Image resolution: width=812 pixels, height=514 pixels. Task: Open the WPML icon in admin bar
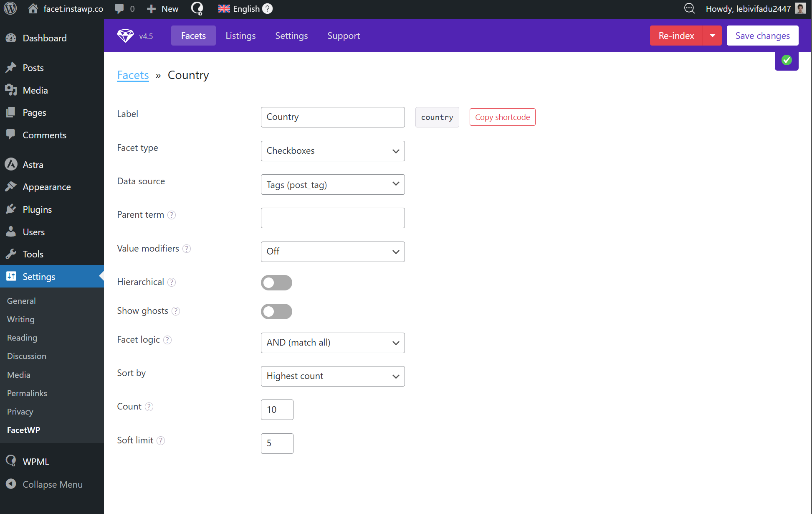(x=197, y=8)
